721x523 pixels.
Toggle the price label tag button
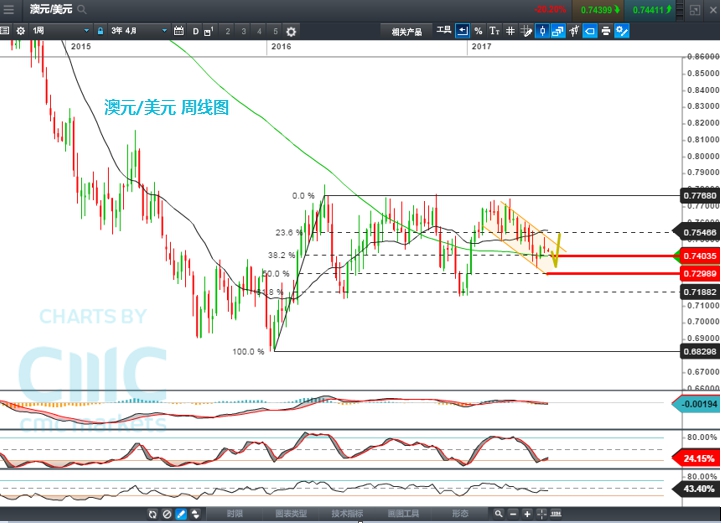pos(590,31)
